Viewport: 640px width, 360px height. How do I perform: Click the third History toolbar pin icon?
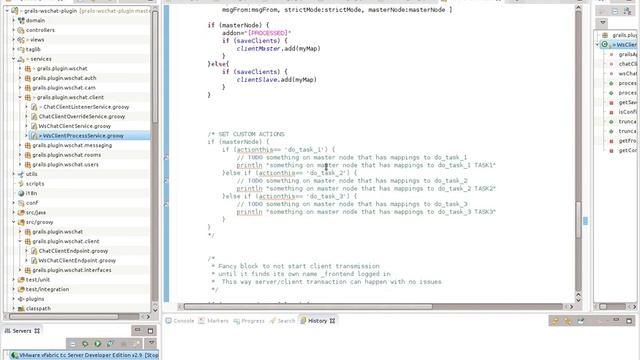pyautogui.click(x=580, y=321)
